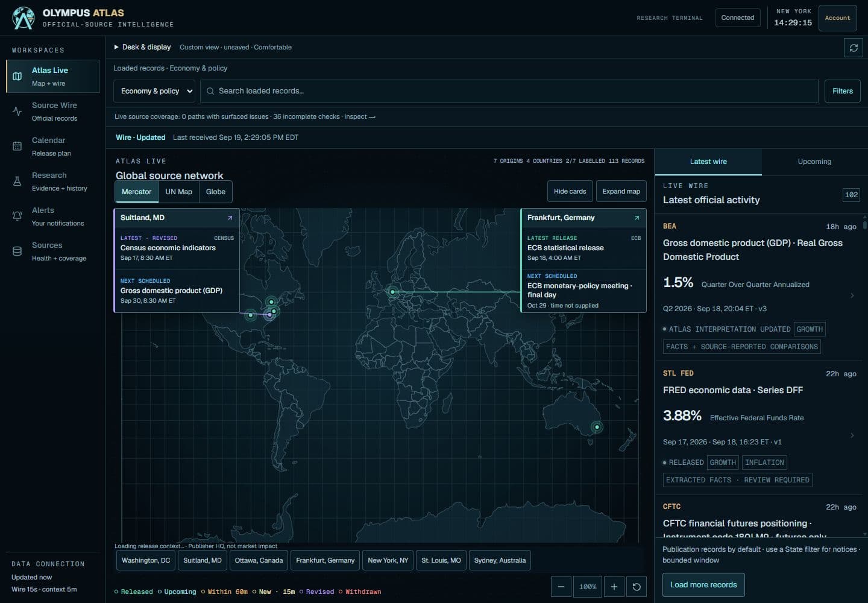Expand the map view
Viewport: 868px width, 603px height.
coord(621,191)
